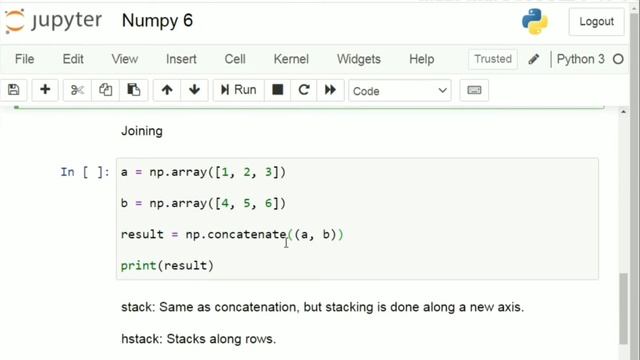The height and width of the screenshot is (360, 640).
Task: Open the Insert menu
Action: click(181, 59)
